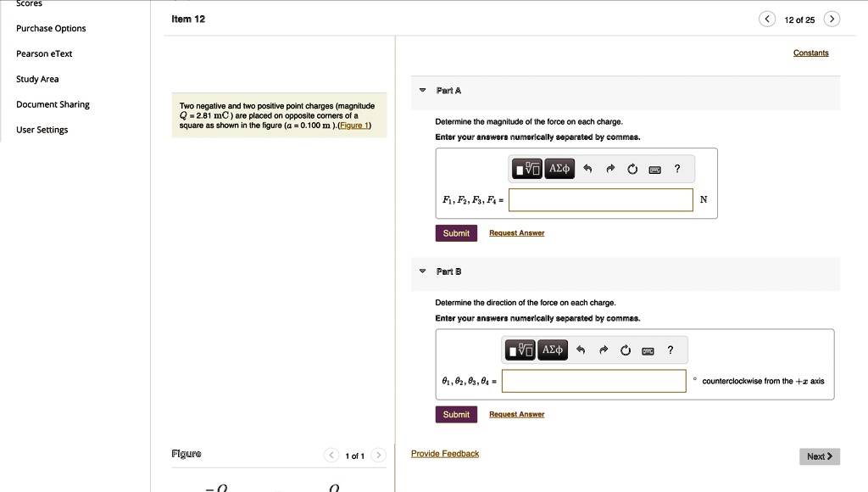Click Next to proceed

[x=819, y=456]
